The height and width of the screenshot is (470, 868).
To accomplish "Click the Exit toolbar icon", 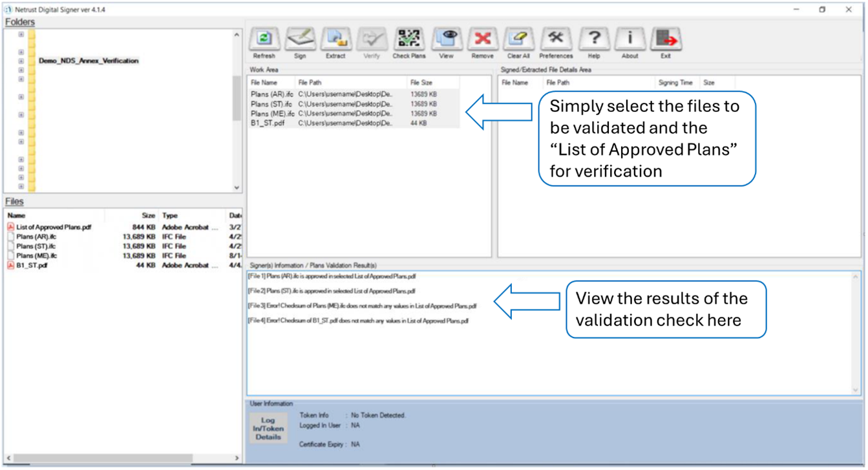I will click(666, 40).
